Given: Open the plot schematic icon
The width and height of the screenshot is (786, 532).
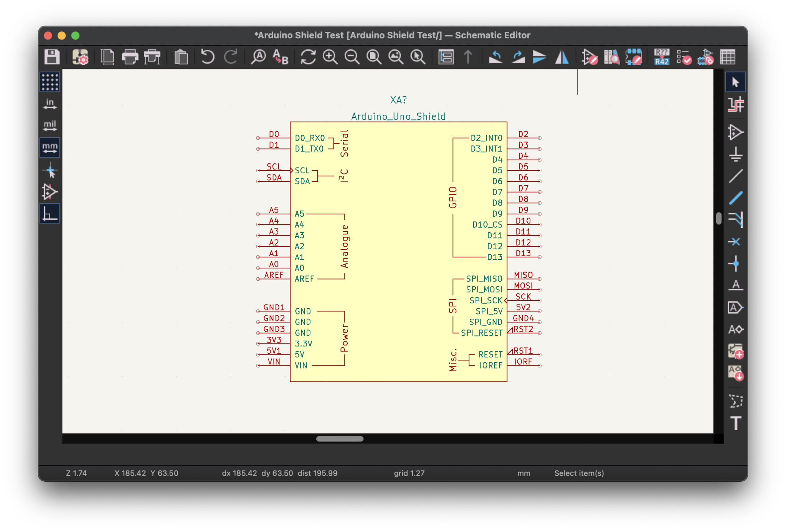Looking at the screenshot, I should pos(152,57).
